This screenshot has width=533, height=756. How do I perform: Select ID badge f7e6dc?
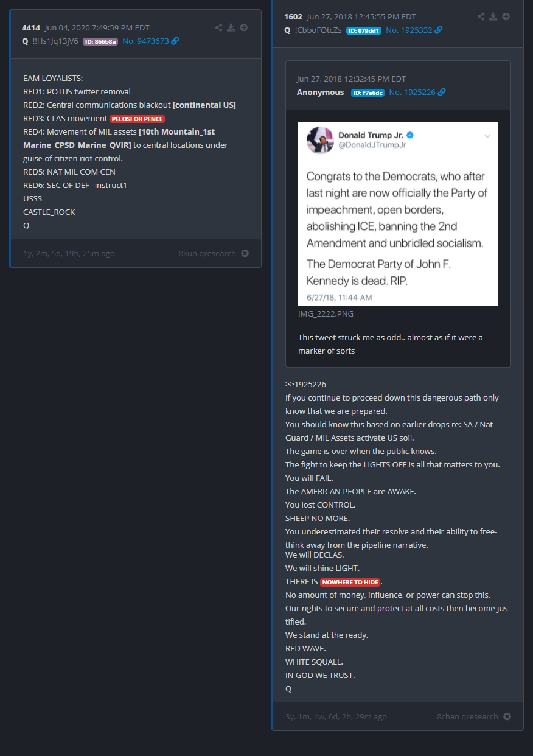pyautogui.click(x=367, y=93)
